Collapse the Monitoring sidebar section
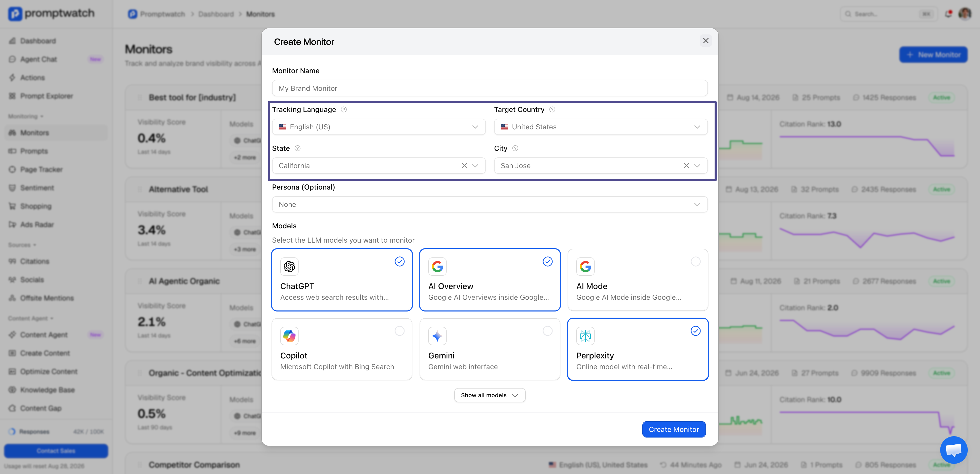Screen dimensions: 980x474 [x=26, y=116]
